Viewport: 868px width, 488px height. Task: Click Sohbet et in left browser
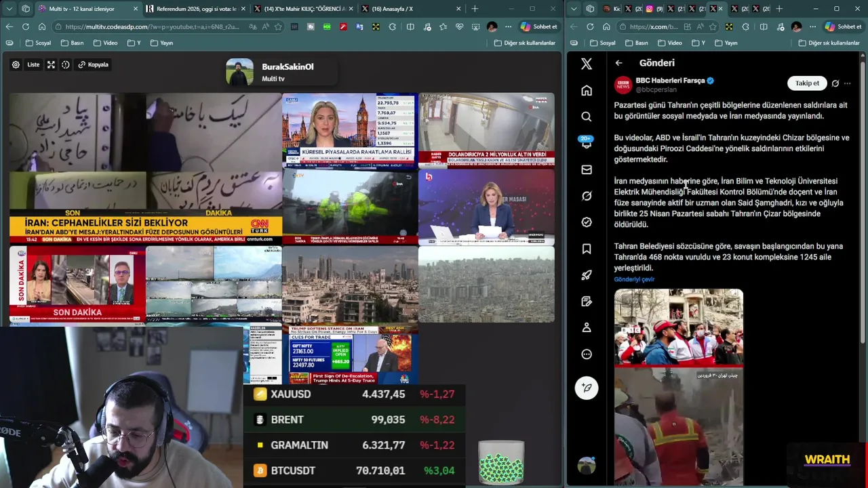click(539, 26)
